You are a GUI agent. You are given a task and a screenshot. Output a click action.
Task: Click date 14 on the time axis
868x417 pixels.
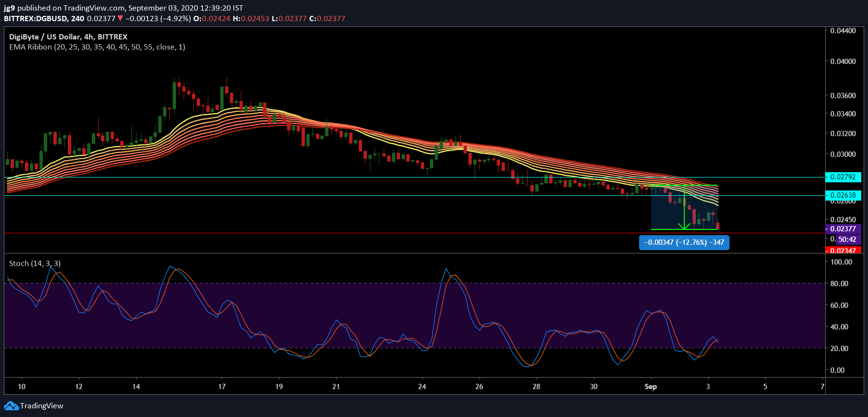point(136,387)
